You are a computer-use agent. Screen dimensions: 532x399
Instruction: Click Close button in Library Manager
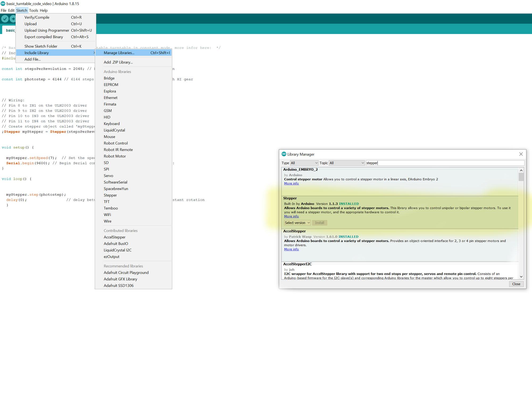[516, 284]
